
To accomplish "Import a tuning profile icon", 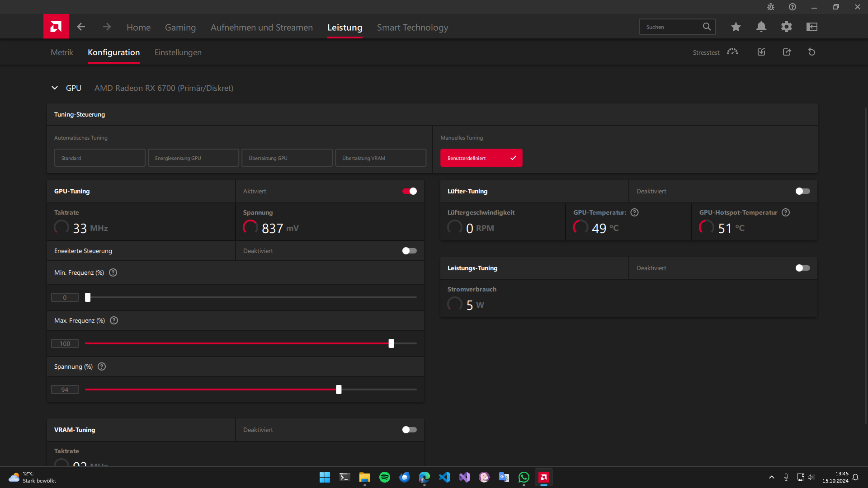I will point(761,52).
